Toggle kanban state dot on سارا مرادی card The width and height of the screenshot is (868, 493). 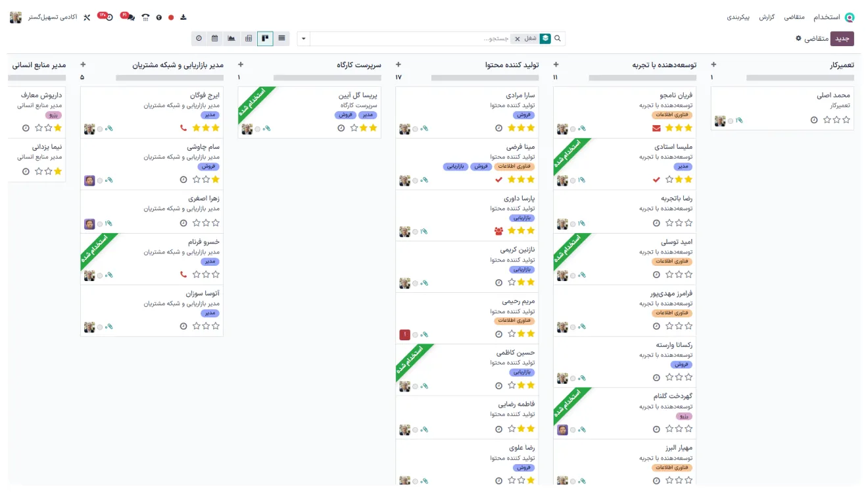coord(415,129)
